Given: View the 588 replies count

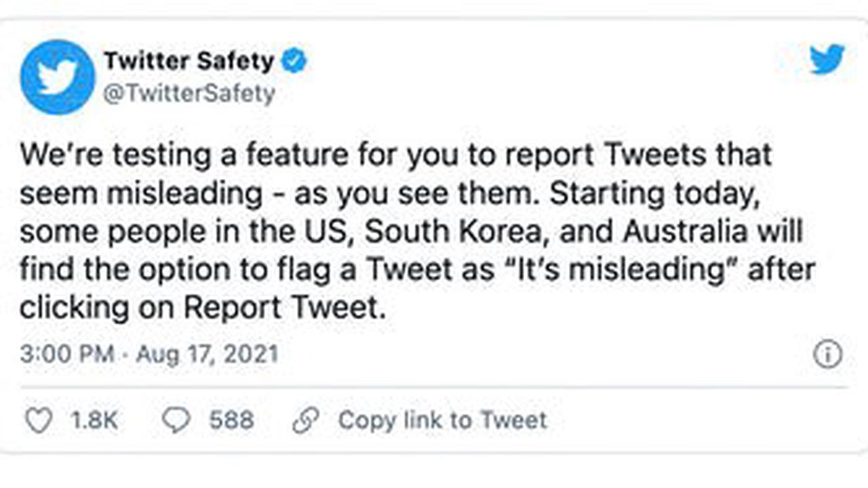Looking at the screenshot, I should [x=231, y=421].
